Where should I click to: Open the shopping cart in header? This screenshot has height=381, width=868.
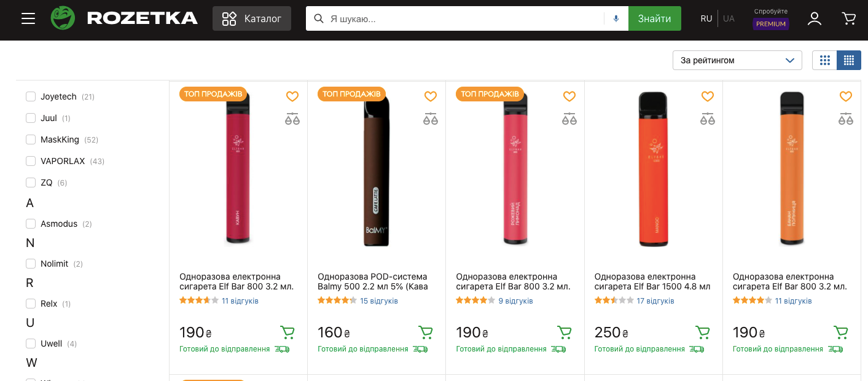[849, 18]
